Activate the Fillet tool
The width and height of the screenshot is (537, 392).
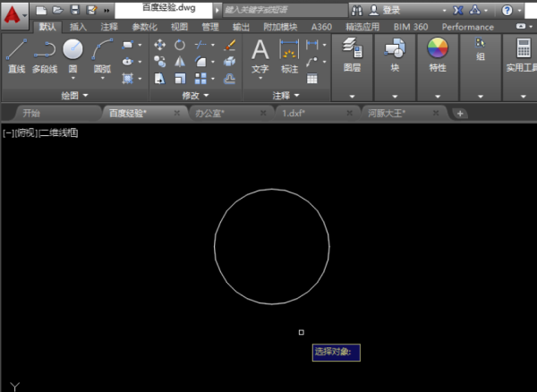pyautogui.click(x=200, y=62)
